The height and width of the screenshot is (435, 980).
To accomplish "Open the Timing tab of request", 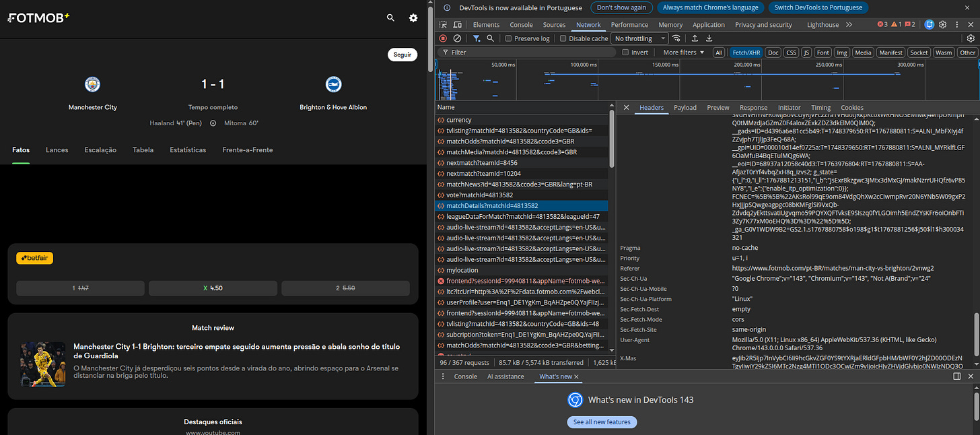I will 820,108.
